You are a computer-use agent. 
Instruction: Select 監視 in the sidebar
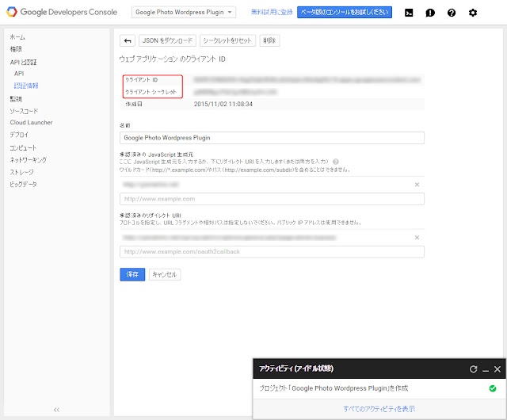coord(16,99)
